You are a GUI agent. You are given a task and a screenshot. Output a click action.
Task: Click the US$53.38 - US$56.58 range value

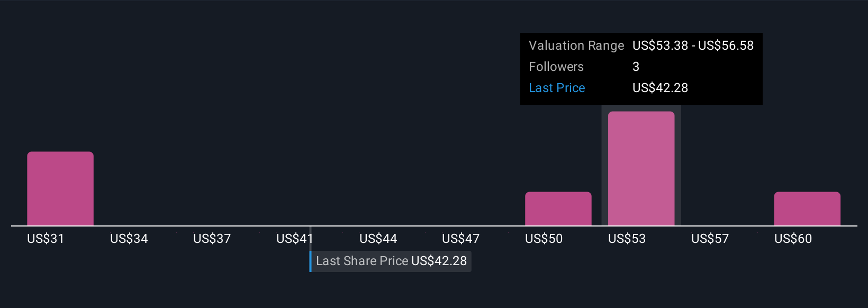tap(693, 46)
